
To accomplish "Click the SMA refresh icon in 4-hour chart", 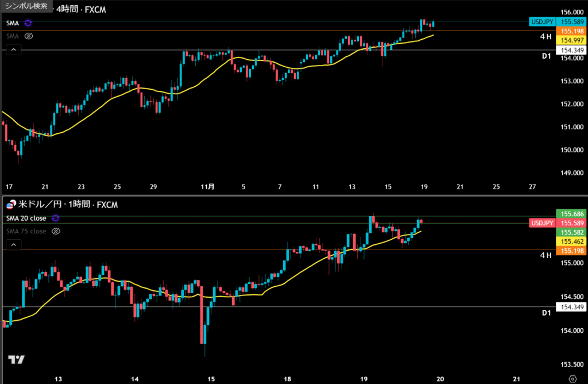I will tap(28, 23).
